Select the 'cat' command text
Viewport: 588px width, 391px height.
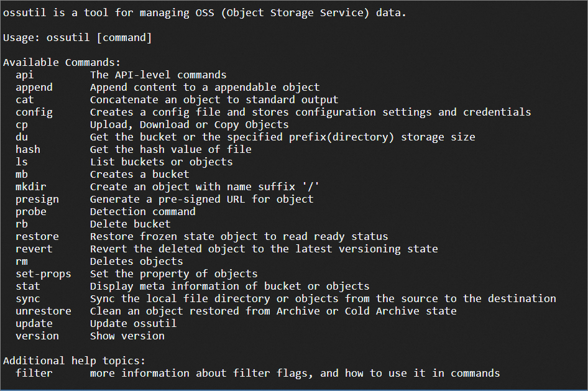(25, 99)
